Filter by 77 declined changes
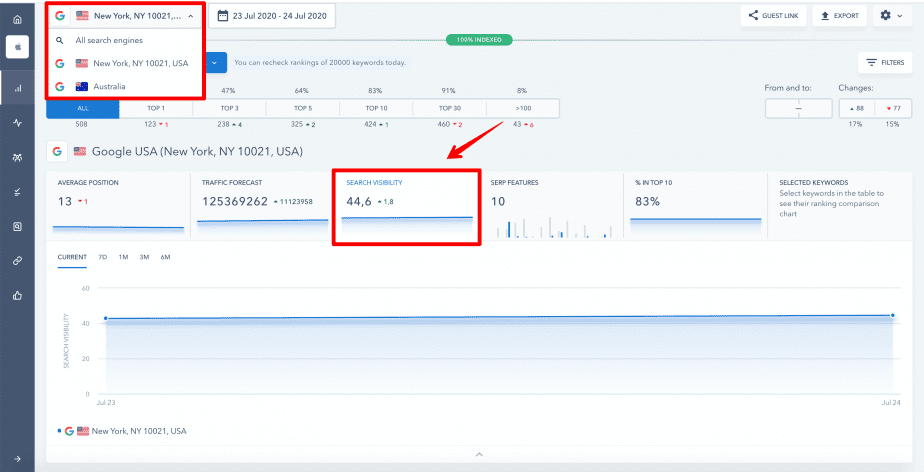This screenshot has width=924, height=472. [x=893, y=108]
